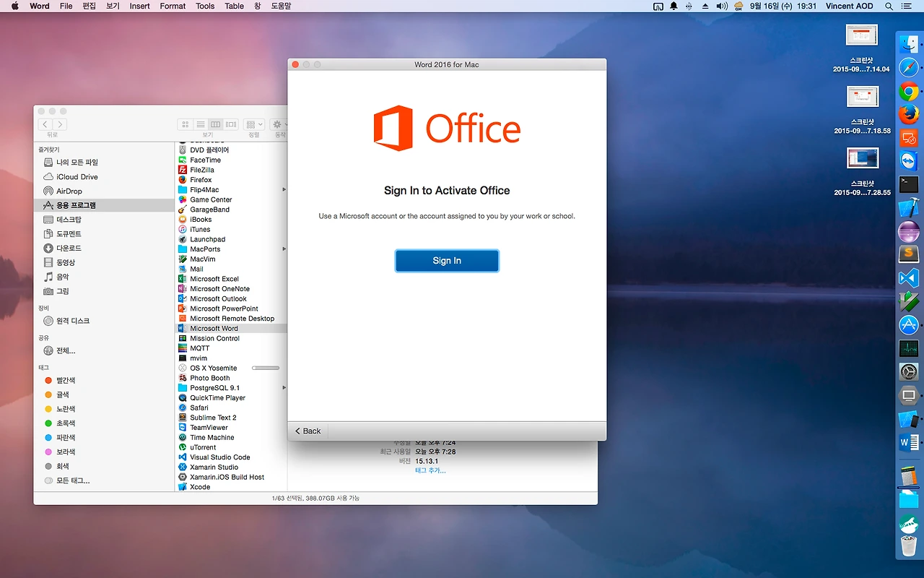The height and width of the screenshot is (578, 924).
Task: Select iCloud Drive in Finder sidebar
Action: click(105, 177)
